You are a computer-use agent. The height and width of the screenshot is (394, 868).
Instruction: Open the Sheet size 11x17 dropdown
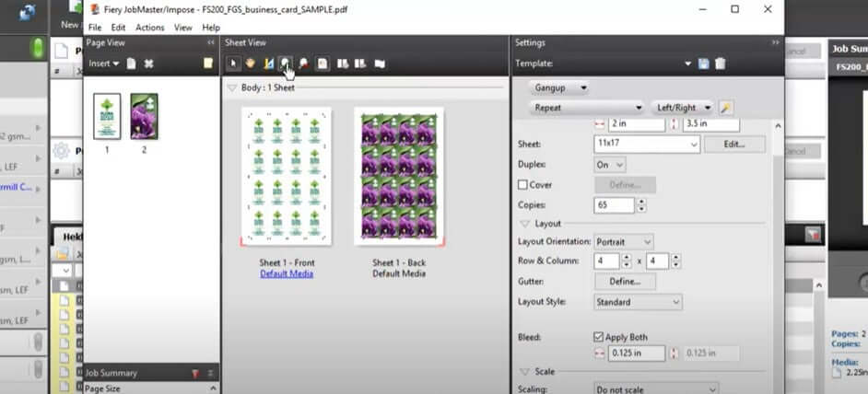coord(647,145)
